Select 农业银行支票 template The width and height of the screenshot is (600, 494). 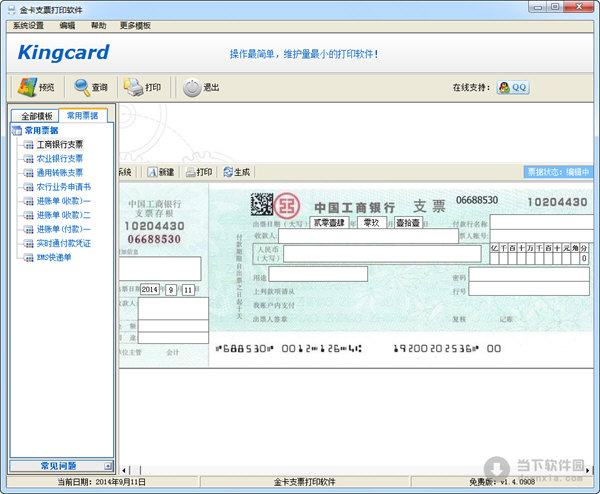click(60, 159)
